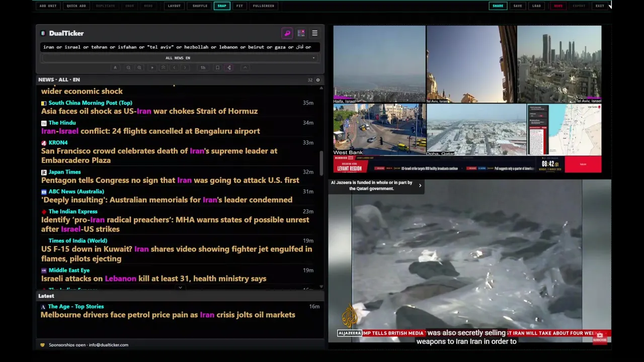644x362 pixels.
Task: Click the EXIT button
Action: click(x=600, y=6)
